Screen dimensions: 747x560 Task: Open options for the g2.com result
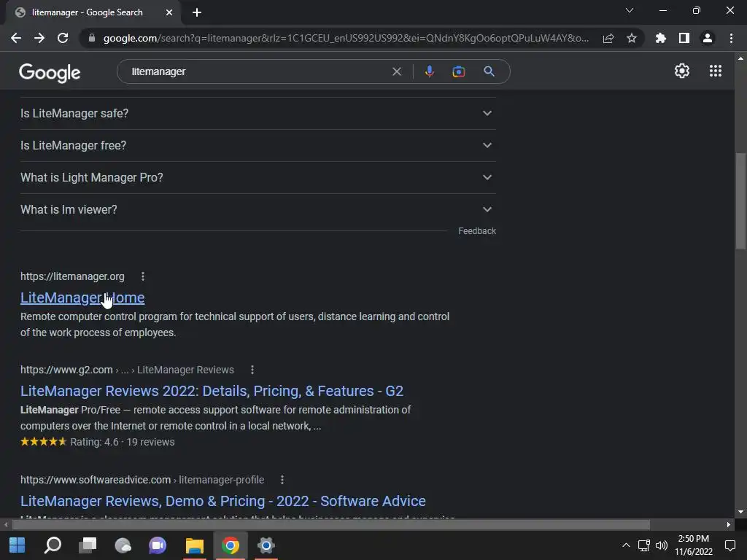252,370
